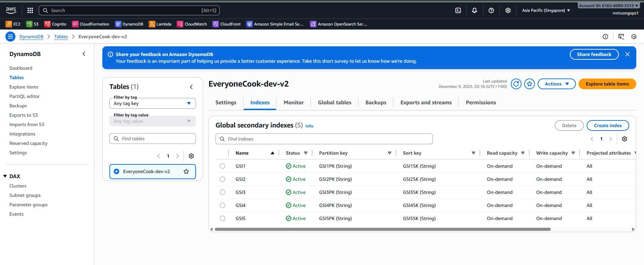Open the AWS services grid menu
Viewport: 644px width, 265px height.
30,10
